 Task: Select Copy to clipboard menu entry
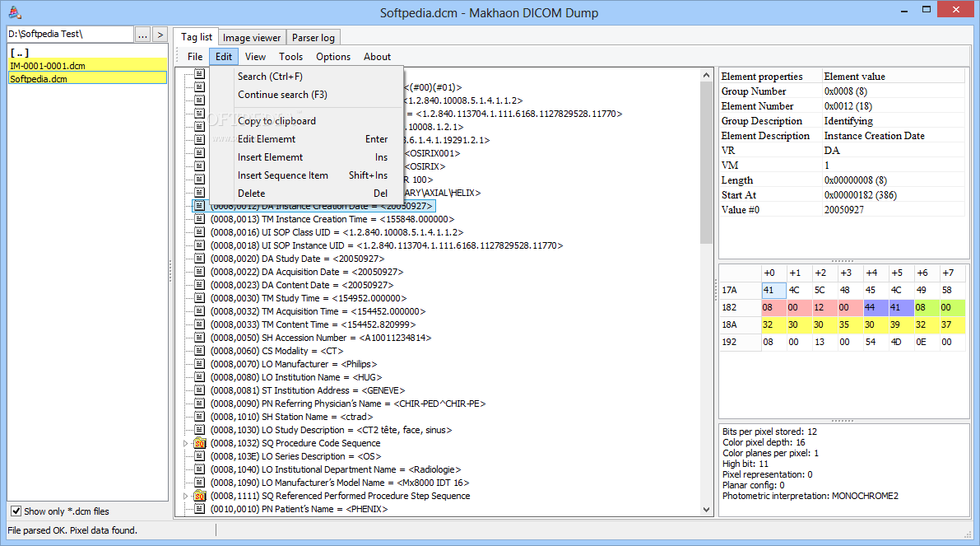click(306, 121)
